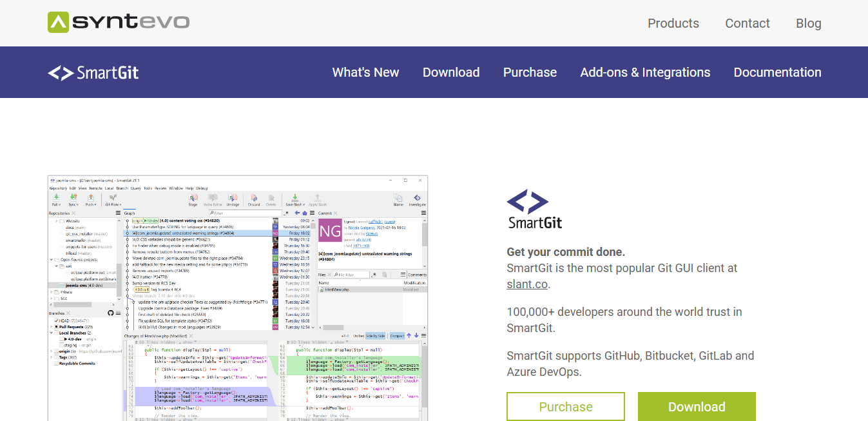Close the Repositories panel with its X icon
The height and width of the screenshot is (421, 868).
(73, 213)
